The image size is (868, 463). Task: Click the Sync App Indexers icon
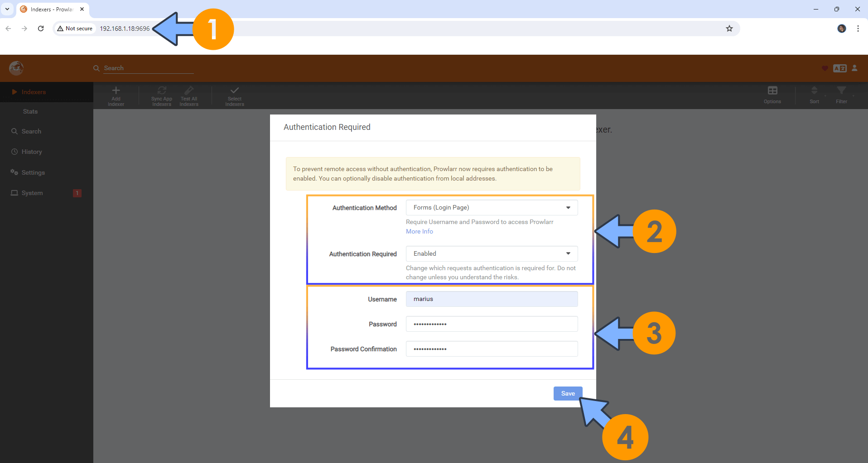[162, 91]
